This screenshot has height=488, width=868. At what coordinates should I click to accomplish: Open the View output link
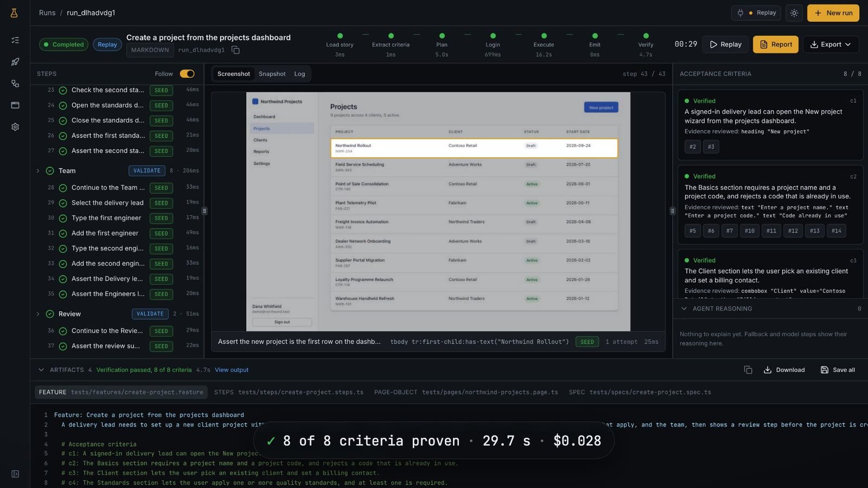(x=232, y=370)
